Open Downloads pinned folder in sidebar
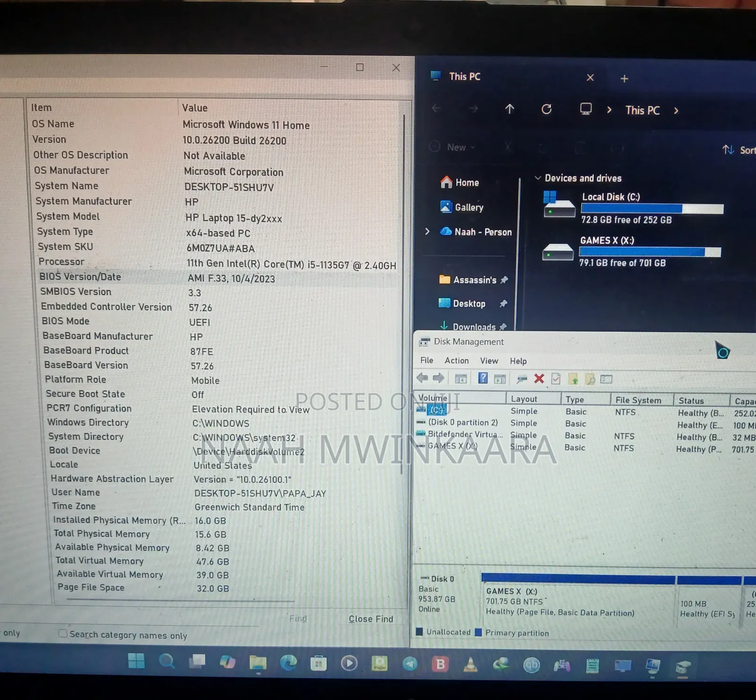The width and height of the screenshot is (756, 700). tap(473, 327)
